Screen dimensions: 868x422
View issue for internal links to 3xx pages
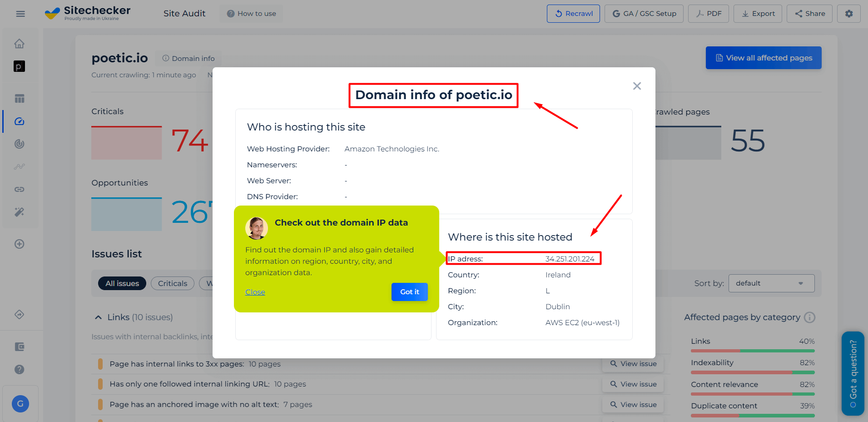tap(633, 364)
